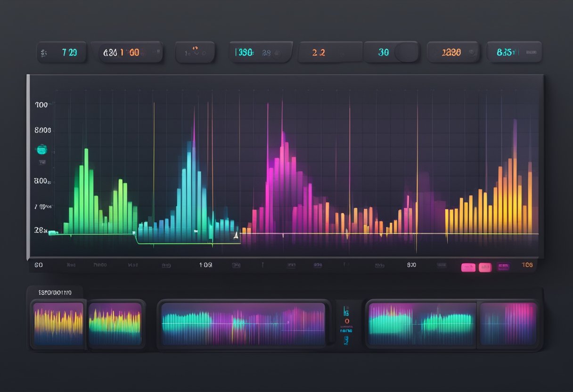Select the 7 29 teal readout box
Image resolution: width=573 pixels, height=392 pixels.
click(61, 52)
